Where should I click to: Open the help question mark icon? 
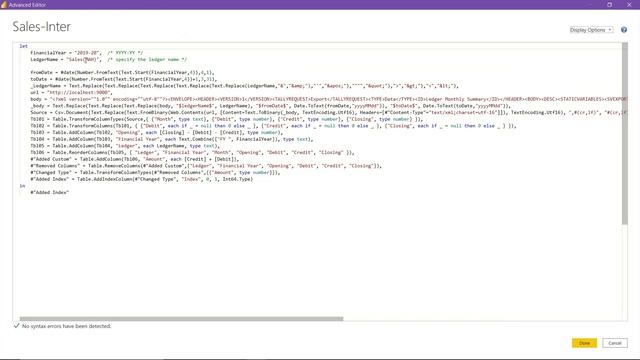624,30
